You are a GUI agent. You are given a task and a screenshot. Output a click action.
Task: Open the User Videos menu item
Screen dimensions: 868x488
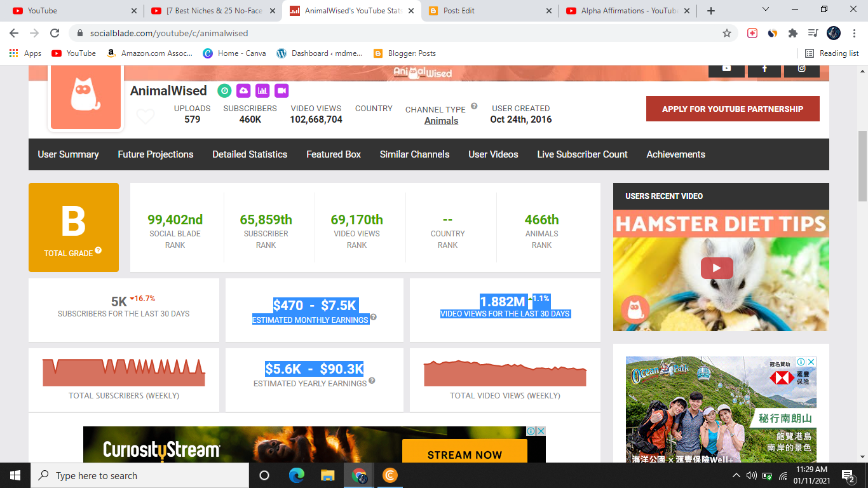pos(493,154)
